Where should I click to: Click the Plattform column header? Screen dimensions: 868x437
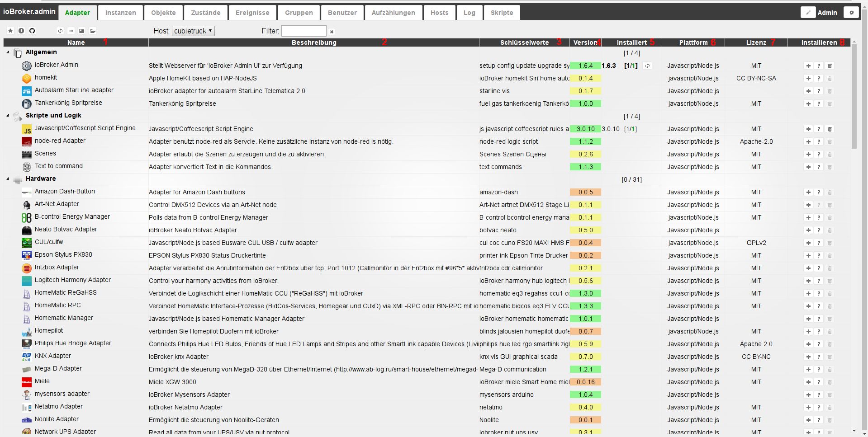(x=693, y=42)
